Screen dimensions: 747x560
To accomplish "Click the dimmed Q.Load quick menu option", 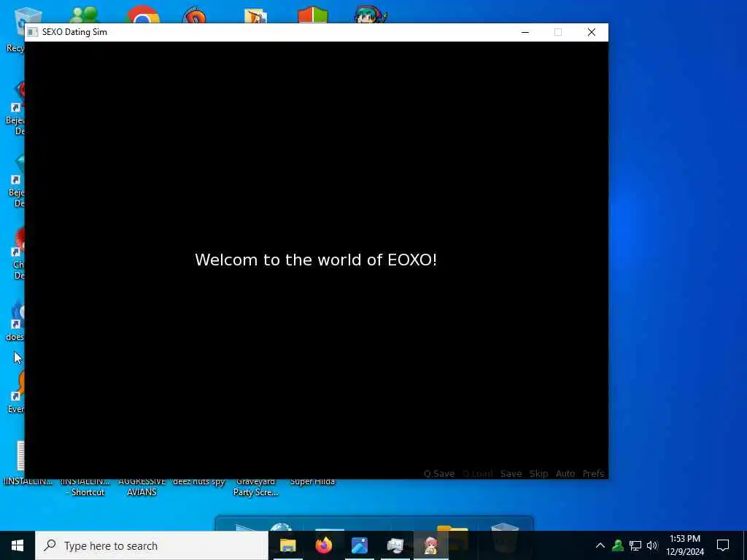I will 477,474.
